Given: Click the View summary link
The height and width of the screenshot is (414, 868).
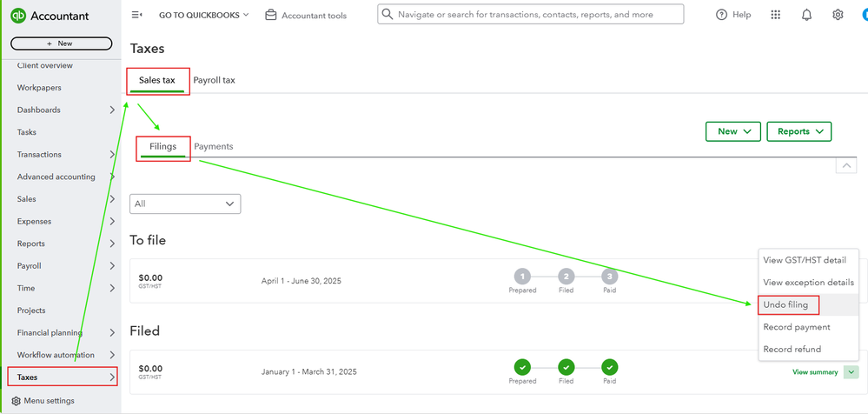Looking at the screenshot, I should [x=815, y=372].
